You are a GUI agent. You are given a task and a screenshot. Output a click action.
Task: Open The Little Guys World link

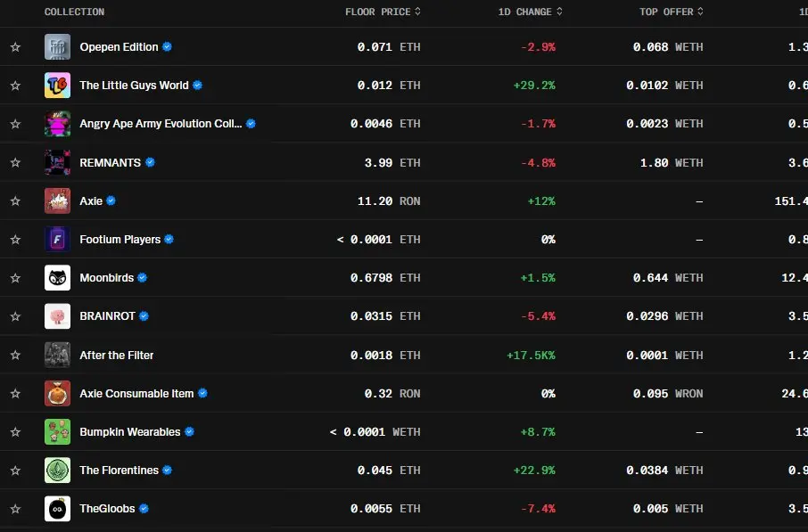coord(134,86)
